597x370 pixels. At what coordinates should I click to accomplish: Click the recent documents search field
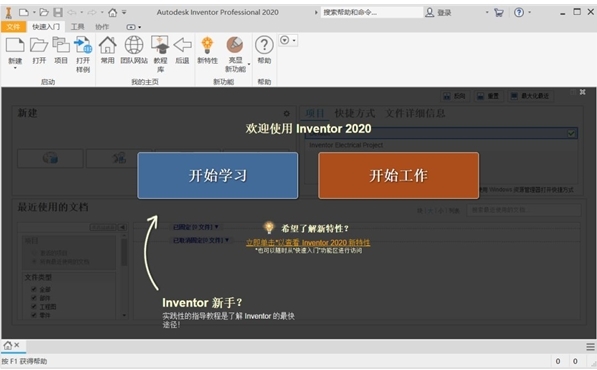pos(524,210)
